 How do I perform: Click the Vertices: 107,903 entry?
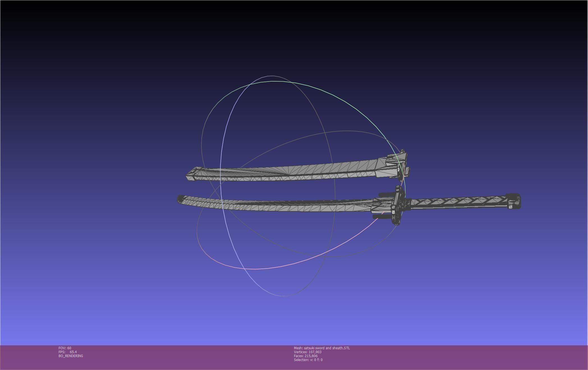point(307,352)
